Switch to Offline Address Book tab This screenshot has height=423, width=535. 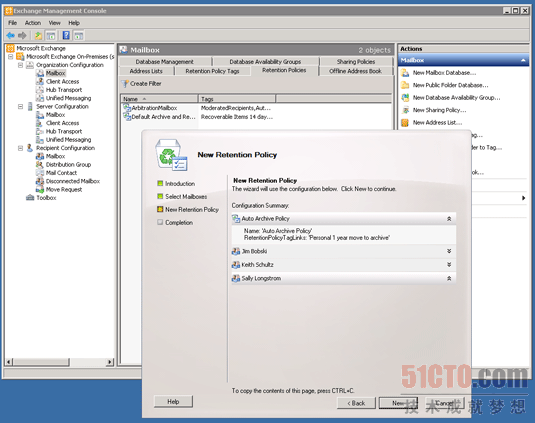(355, 71)
